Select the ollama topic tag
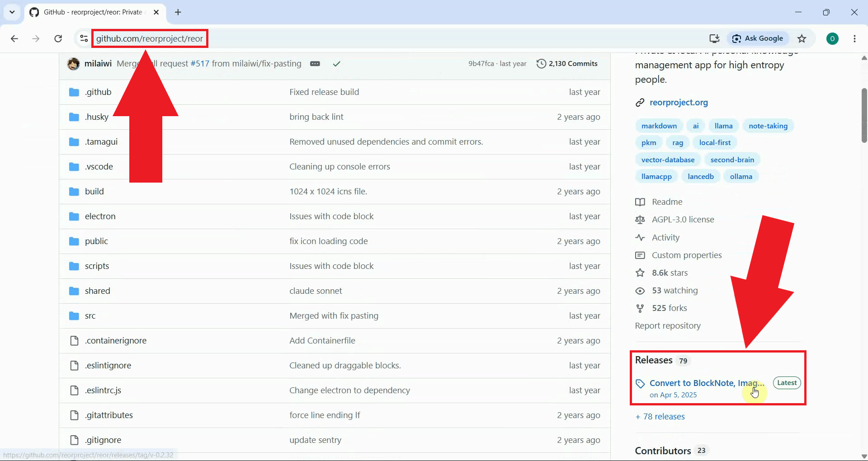868x461 pixels. [741, 177]
